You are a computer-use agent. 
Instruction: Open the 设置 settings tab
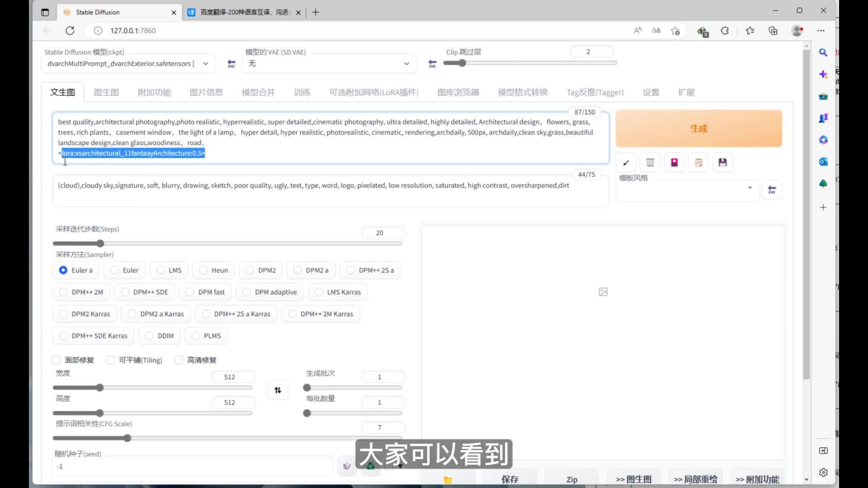click(x=651, y=93)
